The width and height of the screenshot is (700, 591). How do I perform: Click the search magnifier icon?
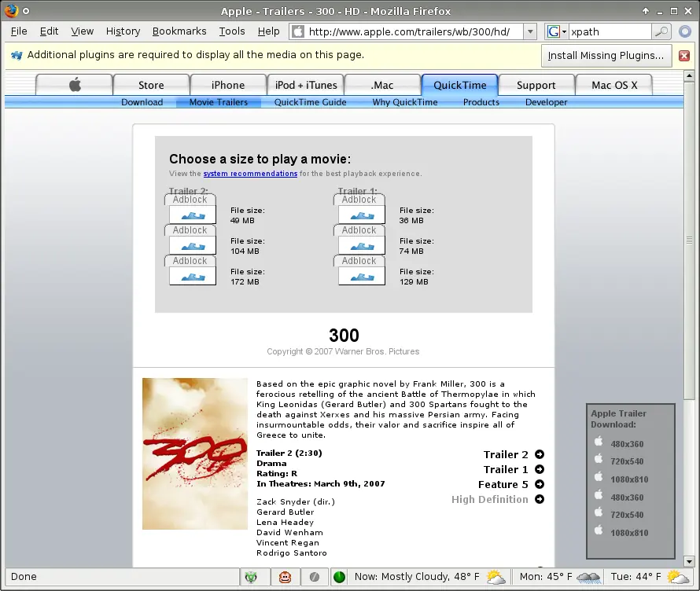(x=661, y=31)
